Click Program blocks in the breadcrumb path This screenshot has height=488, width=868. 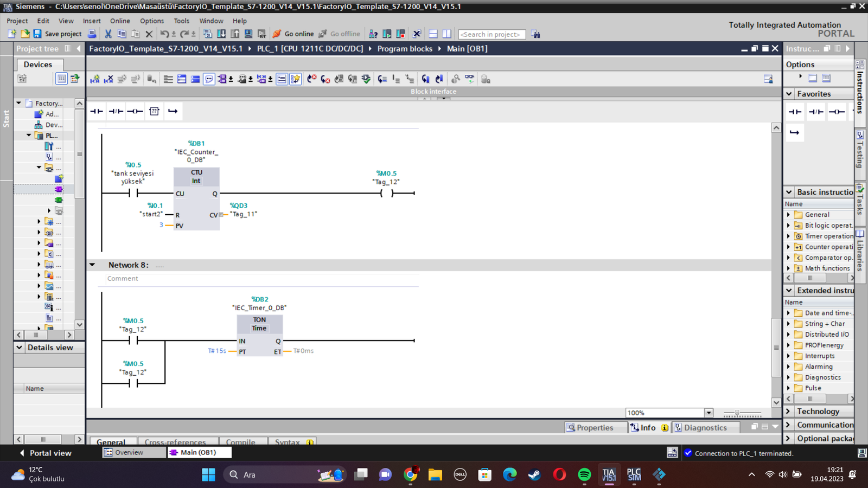pos(405,49)
